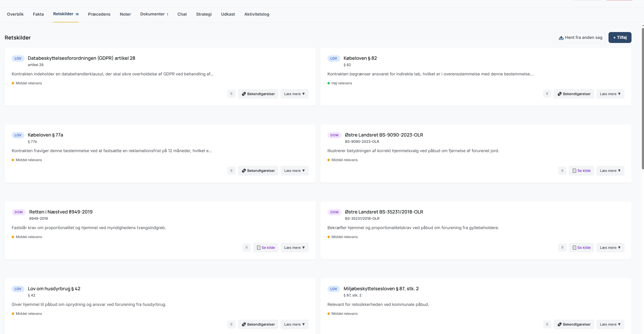The image size is (644, 334).
Task: Click the trash icon on the Miljøbeskyttelsesloven § 87 card
Action: 547,324
